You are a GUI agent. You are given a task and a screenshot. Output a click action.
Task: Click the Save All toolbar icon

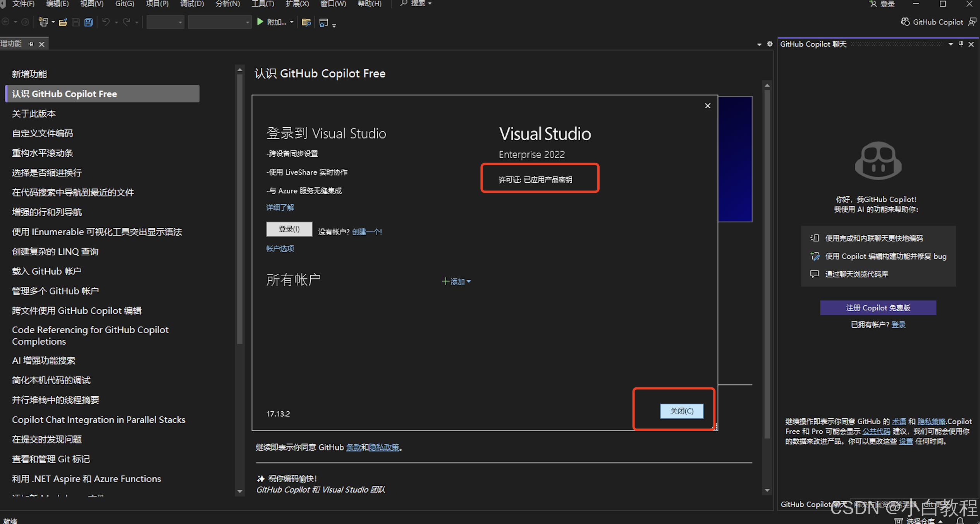tap(89, 22)
